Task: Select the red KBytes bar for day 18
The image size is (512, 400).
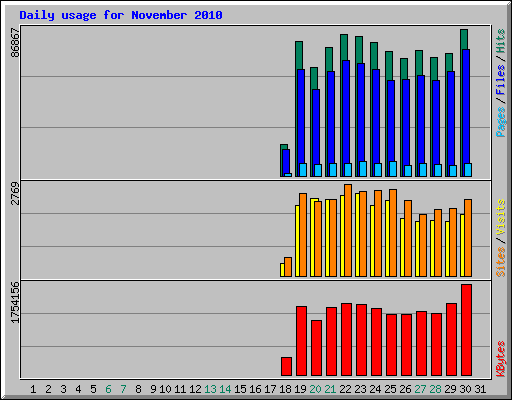Action: pyautogui.click(x=286, y=367)
